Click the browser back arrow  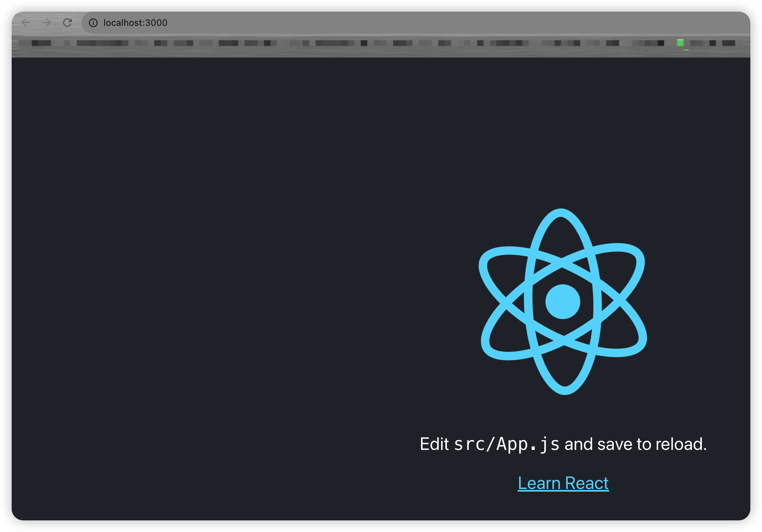[26, 23]
